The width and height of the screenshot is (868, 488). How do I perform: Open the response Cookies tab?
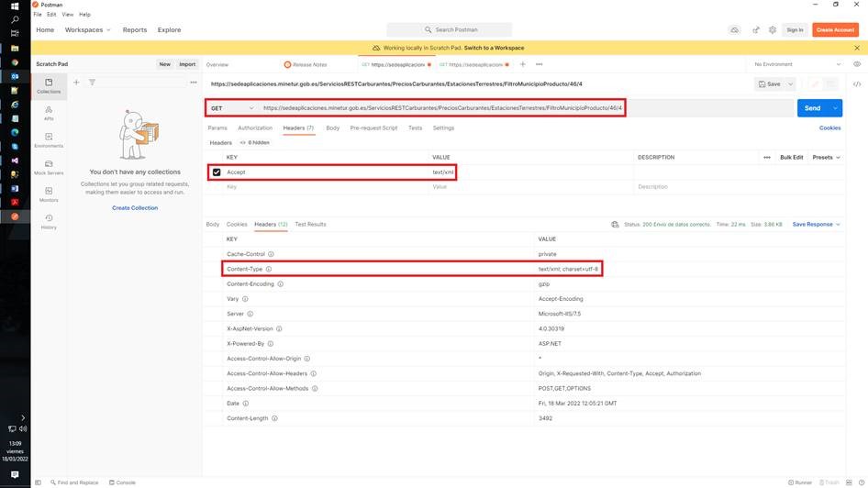point(237,224)
